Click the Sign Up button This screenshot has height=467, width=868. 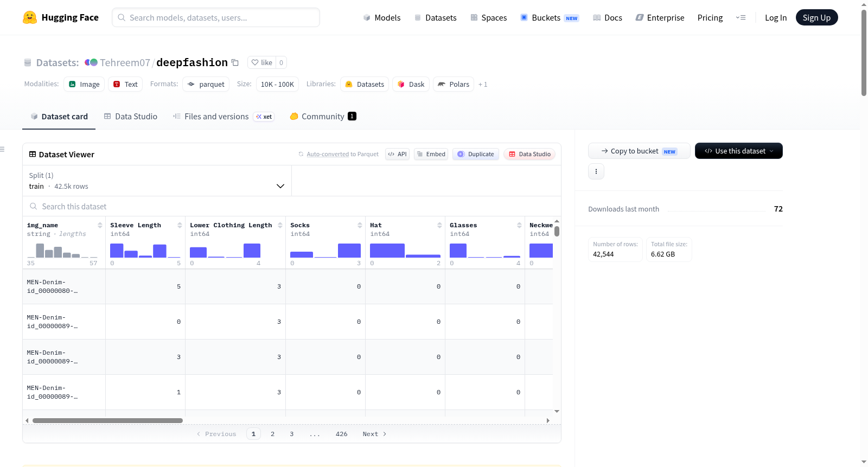(x=816, y=17)
